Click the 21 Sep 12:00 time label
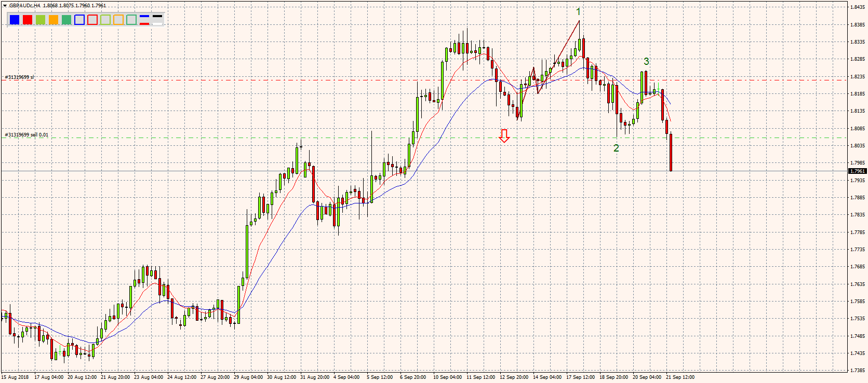Screen dimensions: 868x383 click(680, 377)
